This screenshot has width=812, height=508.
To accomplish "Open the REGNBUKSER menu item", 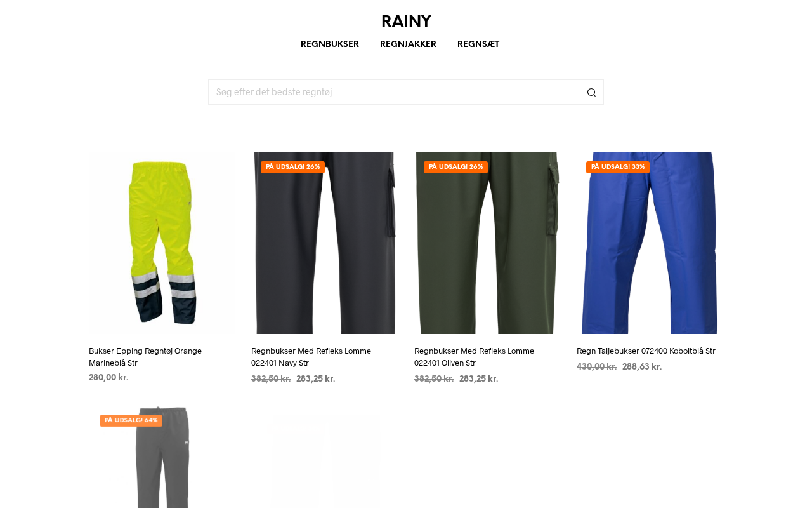I will (330, 44).
